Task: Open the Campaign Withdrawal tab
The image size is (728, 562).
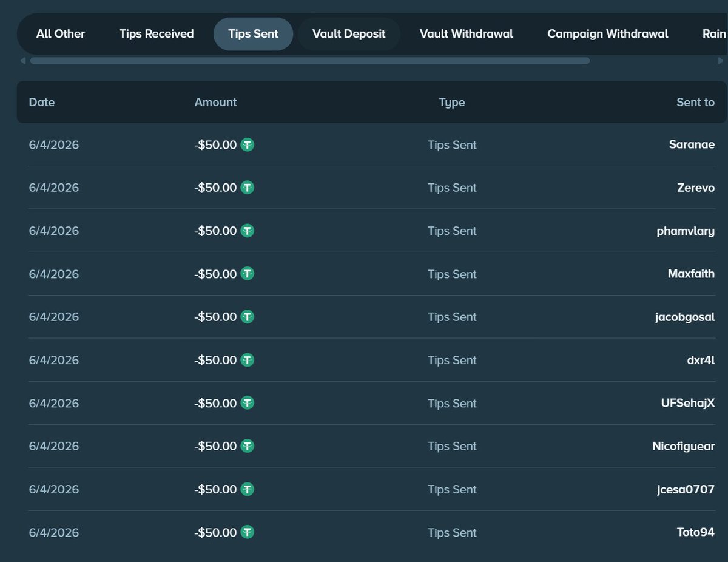Action: pos(608,34)
